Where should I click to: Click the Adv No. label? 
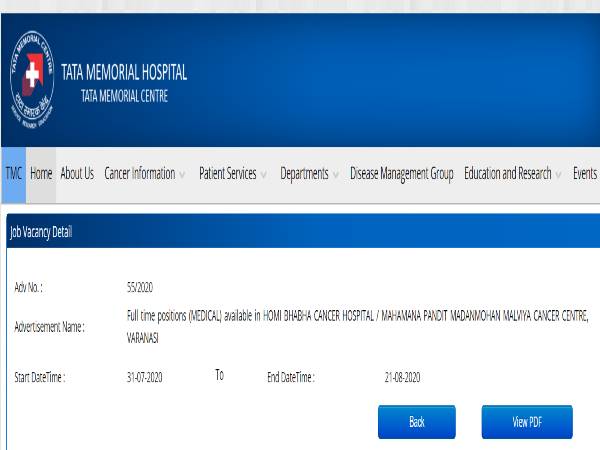[28, 287]
